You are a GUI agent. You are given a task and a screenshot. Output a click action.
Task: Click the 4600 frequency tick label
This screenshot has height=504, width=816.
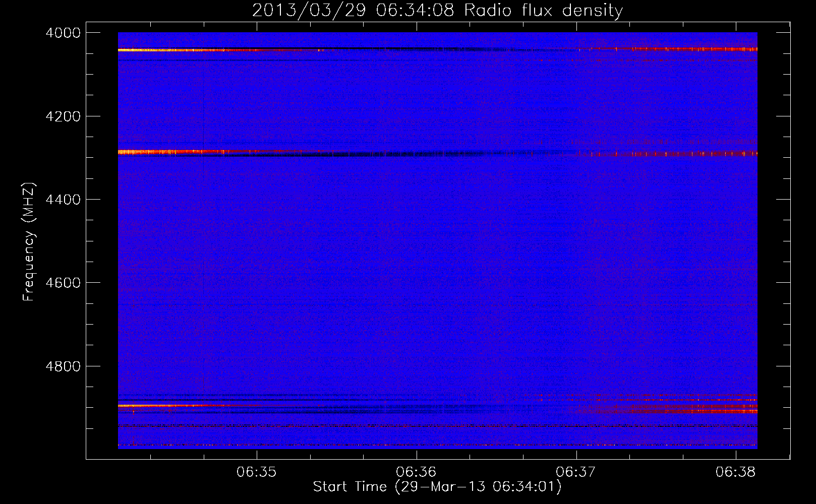pyautogui.click(x=63, y=283)
